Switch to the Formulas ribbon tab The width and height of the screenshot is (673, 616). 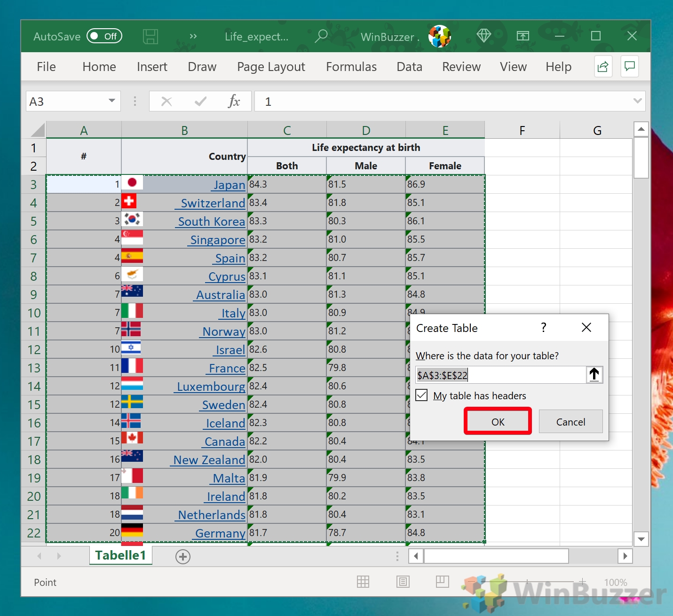pyautogui.click(x=351, y=66)
